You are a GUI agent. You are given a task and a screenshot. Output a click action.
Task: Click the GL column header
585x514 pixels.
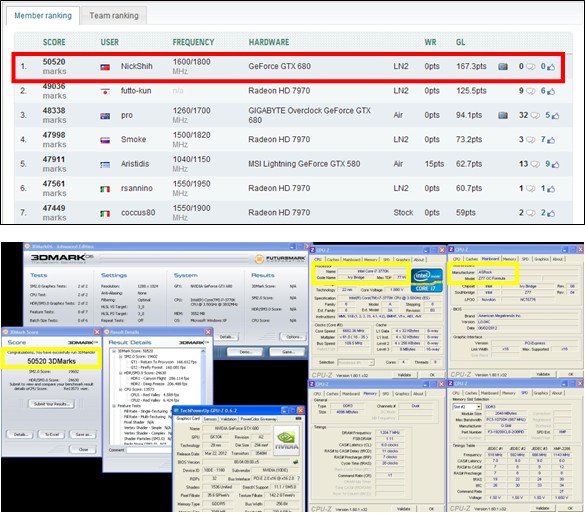[460, 42]
